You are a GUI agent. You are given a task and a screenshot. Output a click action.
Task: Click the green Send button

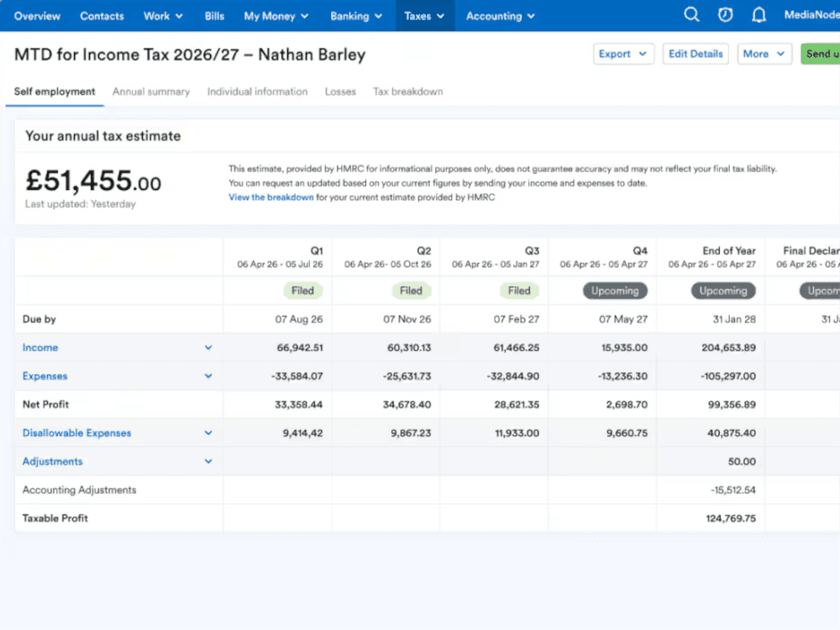[x=820, y=54]
